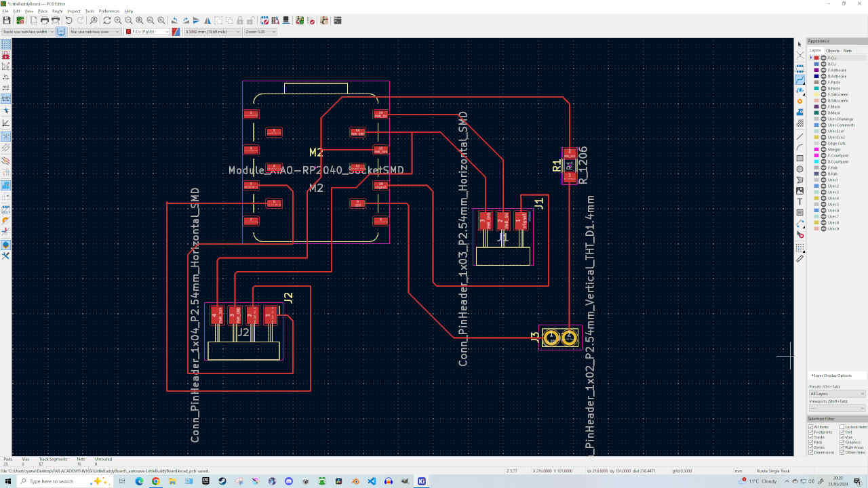Open the grid size dropdown
The width and height of the screenshot is (868, 488).
[x=212, y=32]
